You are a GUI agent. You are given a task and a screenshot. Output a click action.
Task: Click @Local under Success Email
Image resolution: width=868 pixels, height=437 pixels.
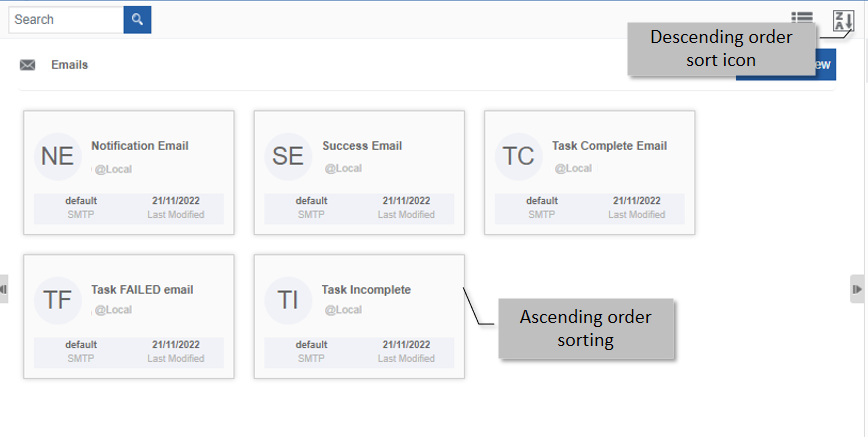[x=343, y=168]
